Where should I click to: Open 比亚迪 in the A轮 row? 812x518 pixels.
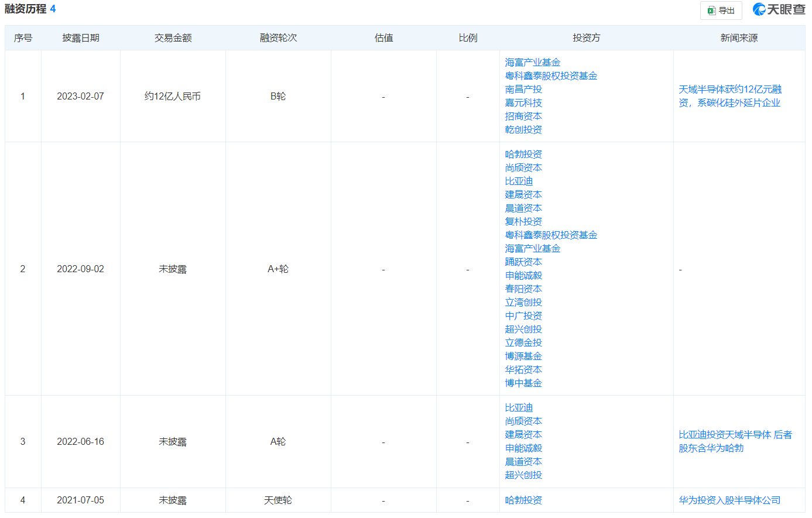519,408
